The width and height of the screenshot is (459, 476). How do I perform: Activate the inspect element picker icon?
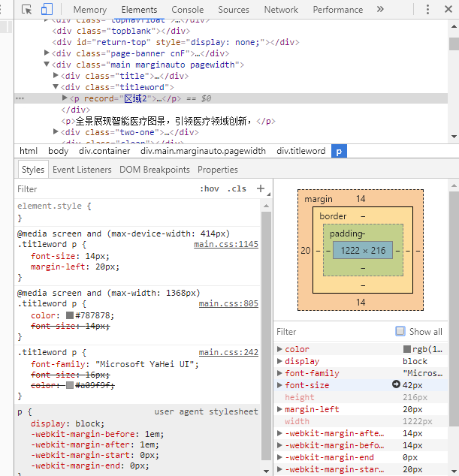[x=27, y=10]
